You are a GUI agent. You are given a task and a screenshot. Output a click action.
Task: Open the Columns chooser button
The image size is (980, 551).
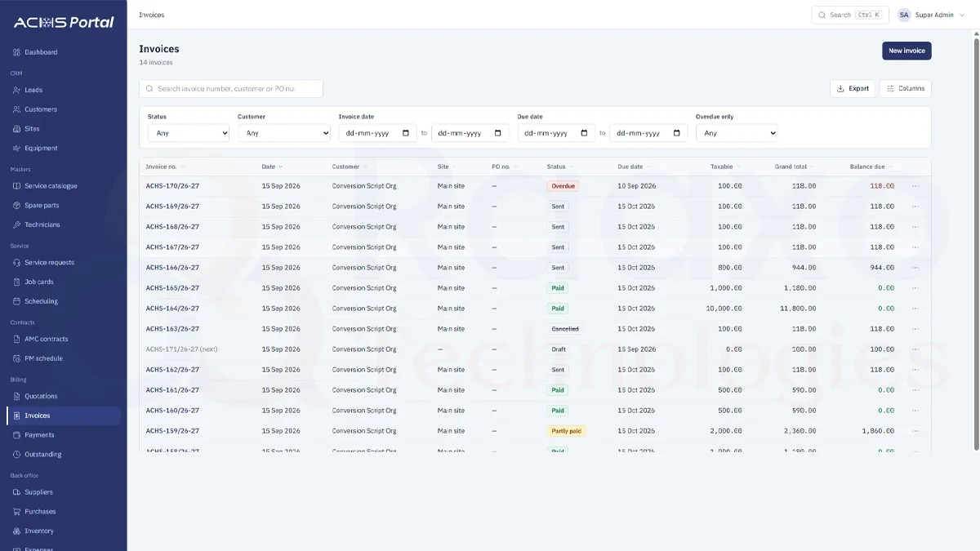[906, 88]
